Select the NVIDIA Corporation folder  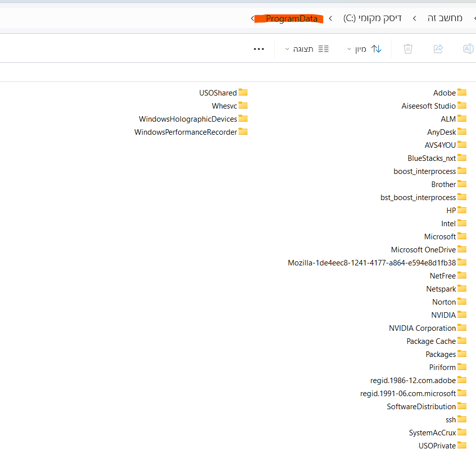[x=422, y=328]
